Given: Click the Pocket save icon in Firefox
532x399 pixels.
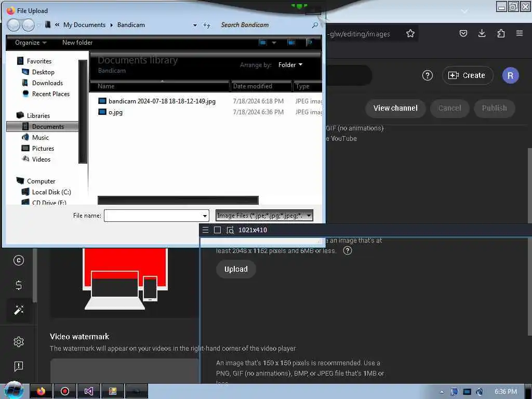Looking at the screenshot, I should click(463, 33).
